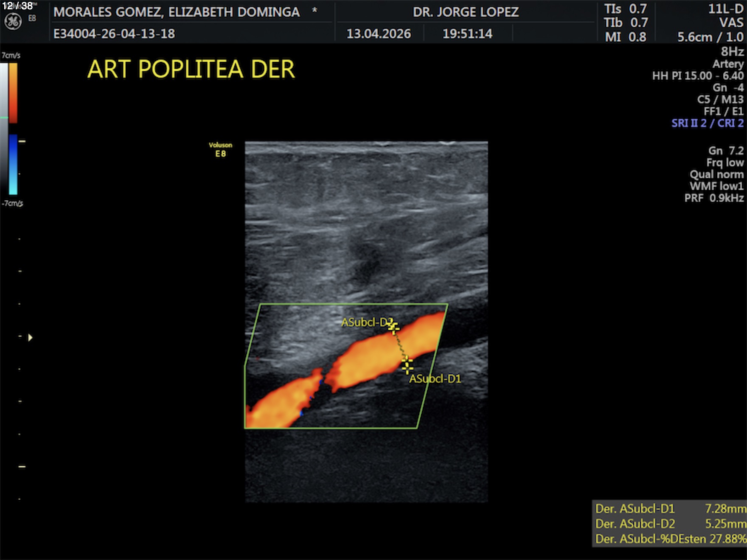Click the SRI II 2 / CRI 2 setting
This screenshot has height=560, width=747.
pos(707,123)
